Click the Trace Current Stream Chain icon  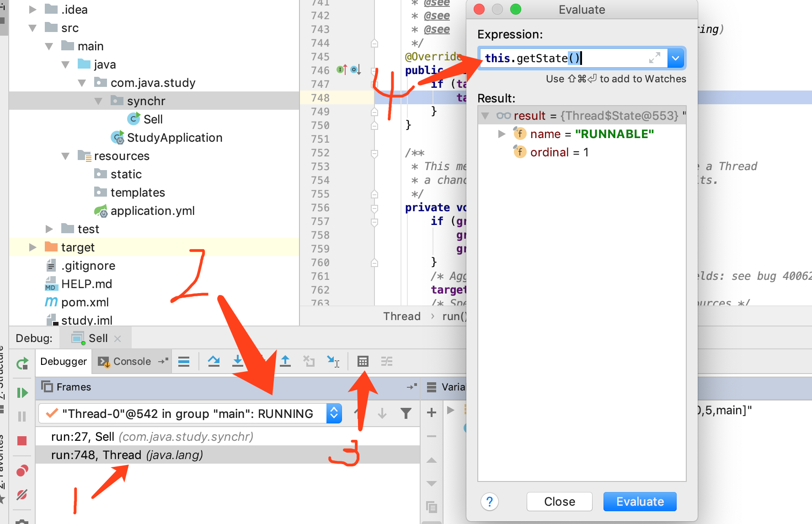[387, 361]
